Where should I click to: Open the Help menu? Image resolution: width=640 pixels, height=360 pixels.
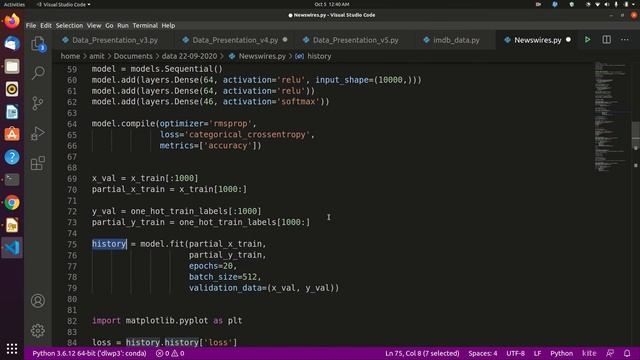click(168, 25)
